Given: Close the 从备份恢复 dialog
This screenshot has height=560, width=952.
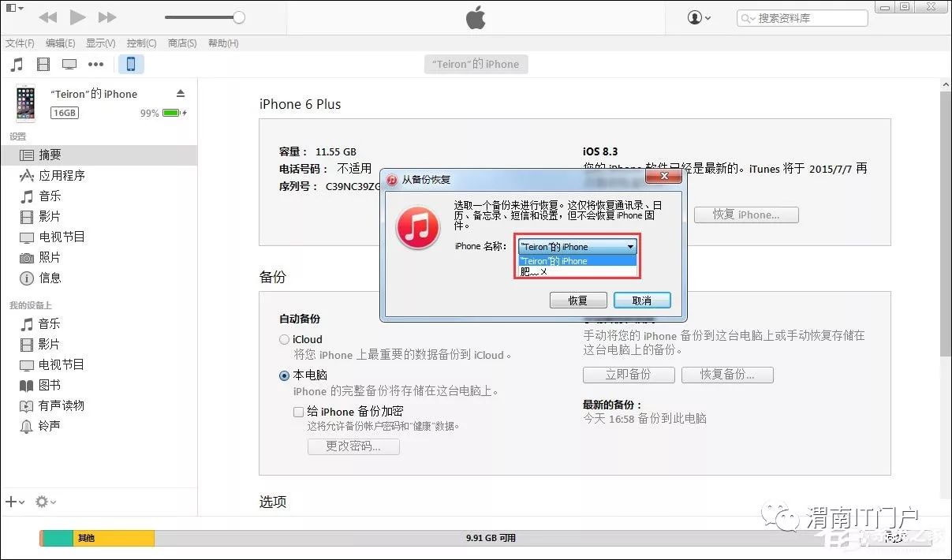Looking at the screenshot, I should coord(663,176).
